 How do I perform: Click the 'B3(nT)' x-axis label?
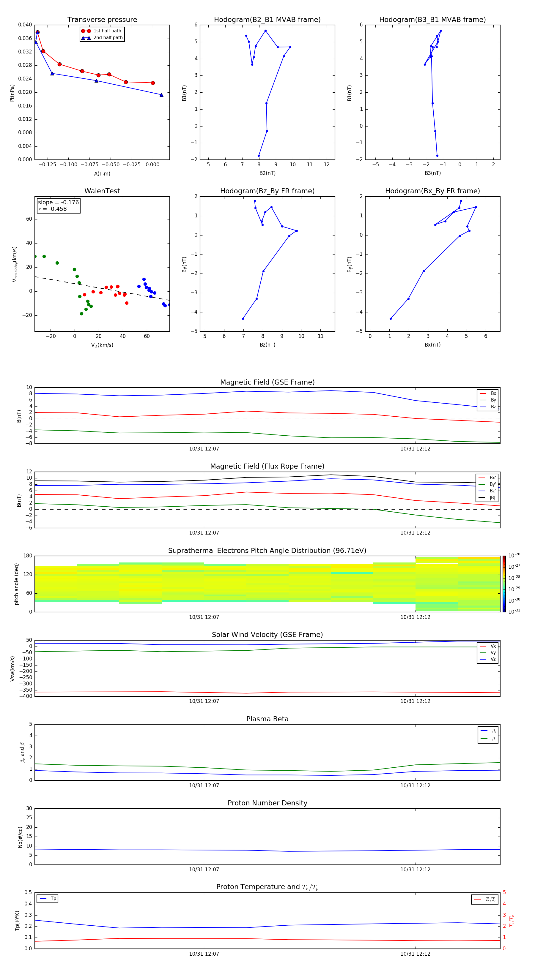click(432, 173)
